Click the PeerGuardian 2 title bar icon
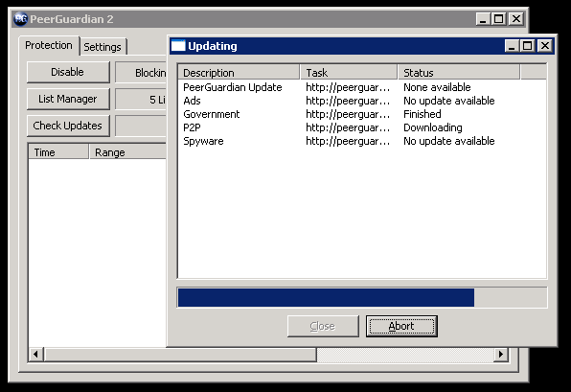 pos(20,19)
